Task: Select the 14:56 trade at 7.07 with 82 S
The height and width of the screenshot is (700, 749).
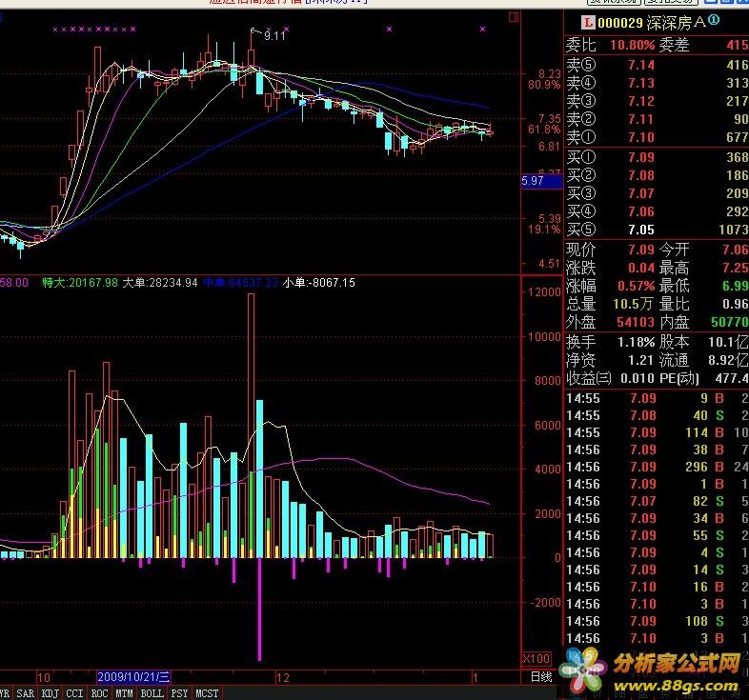Action: (657, 501)
